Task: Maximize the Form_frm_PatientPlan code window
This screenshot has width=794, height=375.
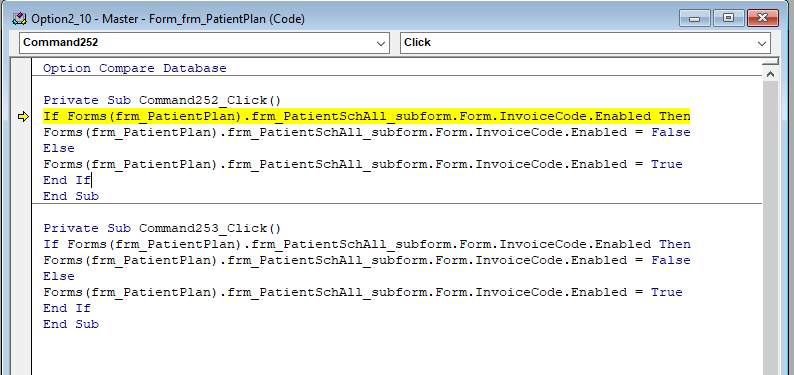Action: pyautogui.click(x=728, y=19)
